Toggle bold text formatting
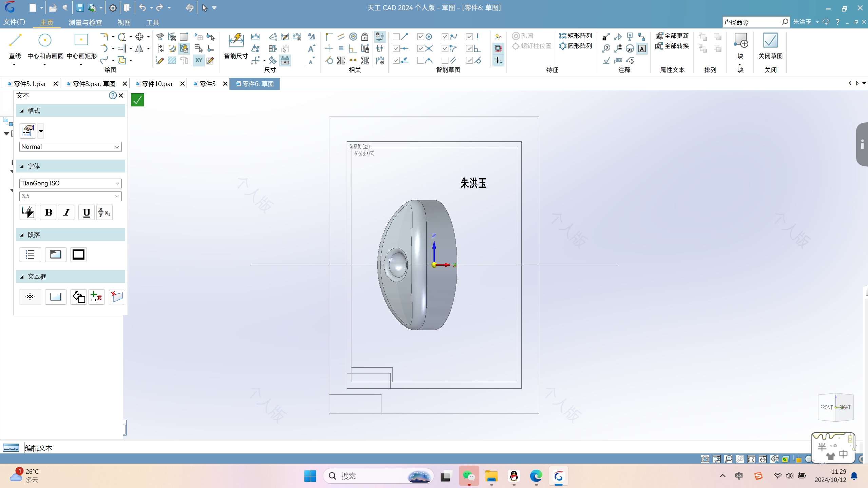Viewport: 868px width, 488px height. [48, 213]
